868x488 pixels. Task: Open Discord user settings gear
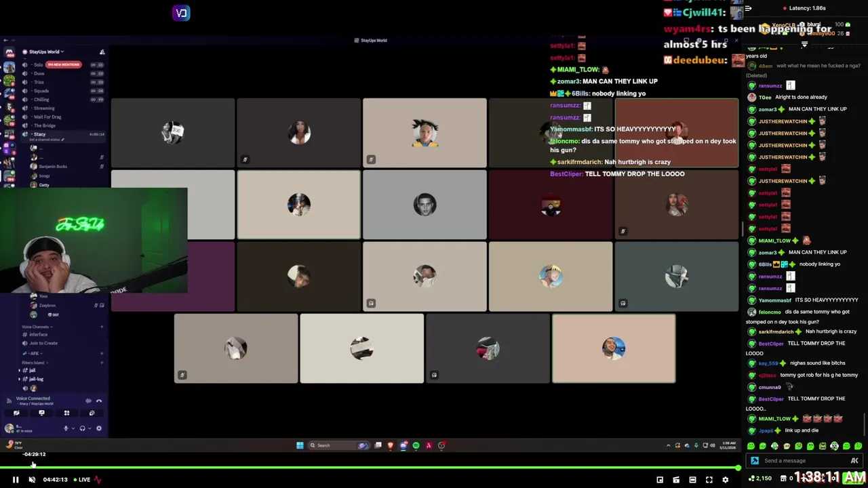click(99, 428)
